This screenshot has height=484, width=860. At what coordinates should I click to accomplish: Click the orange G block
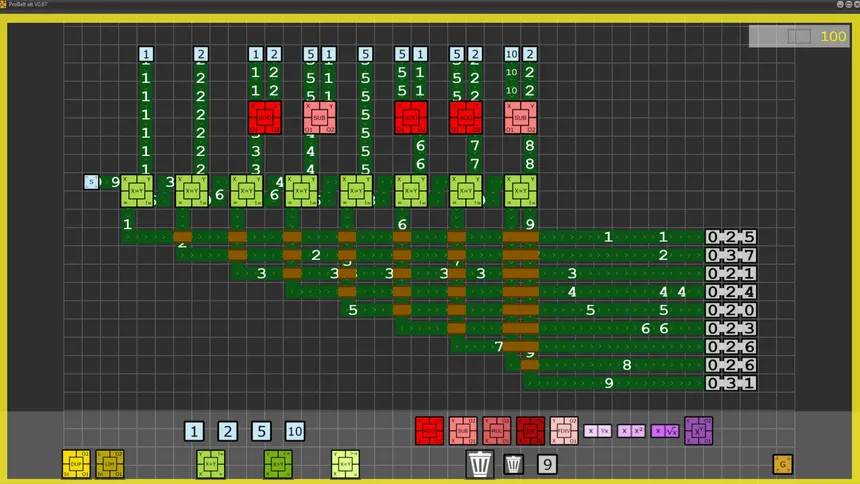pyautogui.click(x=782, y=464)
